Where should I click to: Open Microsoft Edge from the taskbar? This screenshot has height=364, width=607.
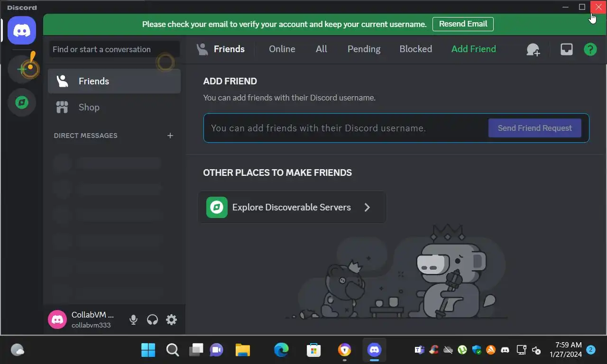pyautogui.click(x=281, y=350)
